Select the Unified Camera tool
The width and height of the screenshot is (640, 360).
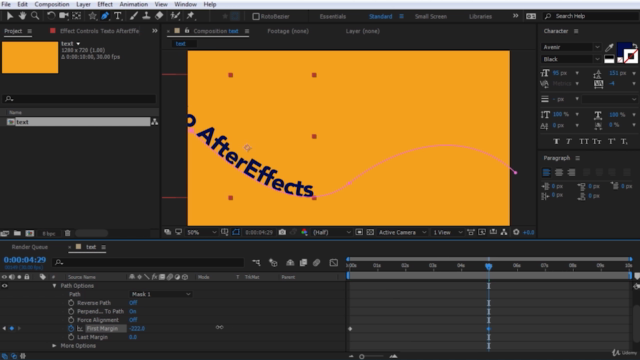(x=63, y=16)
